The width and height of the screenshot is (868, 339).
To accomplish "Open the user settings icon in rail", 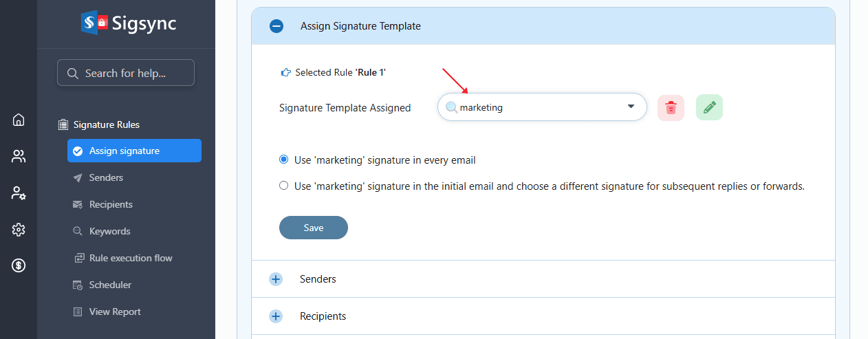I will (19, 193).
